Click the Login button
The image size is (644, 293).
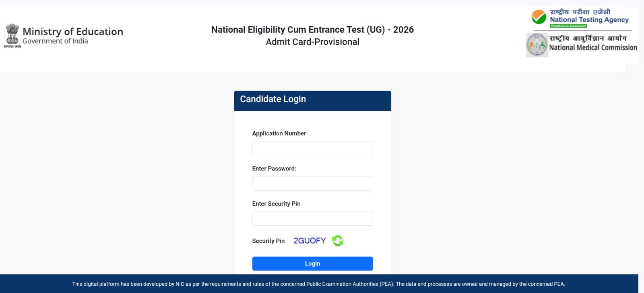[x=312, y=264]
